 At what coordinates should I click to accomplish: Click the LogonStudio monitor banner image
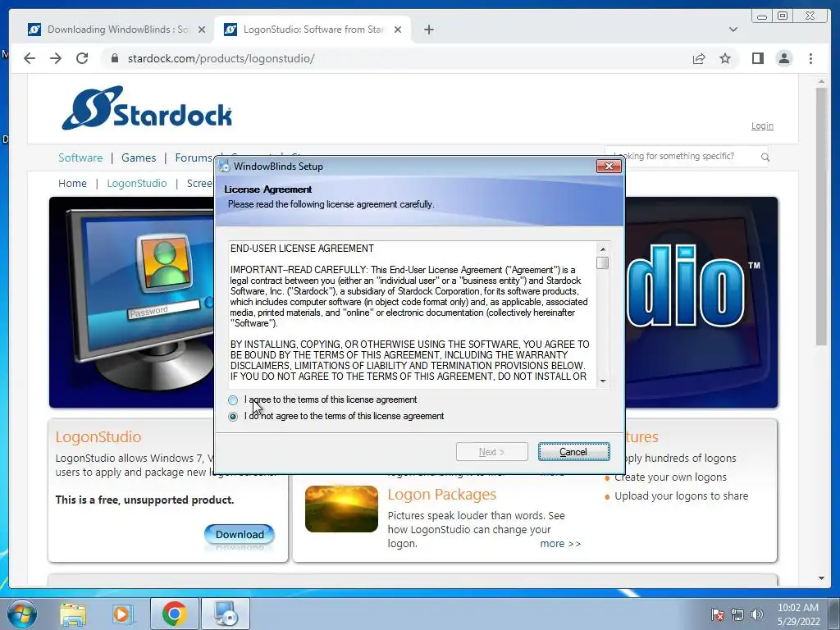pos(134,303)
